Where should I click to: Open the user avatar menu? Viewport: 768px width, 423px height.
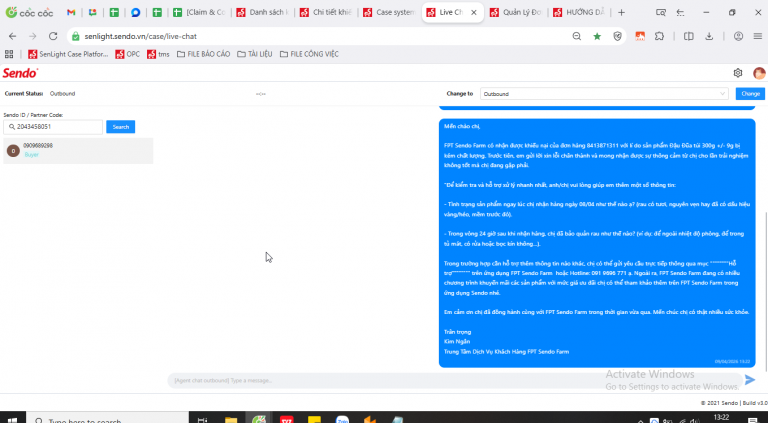click(x=759, y=73)
